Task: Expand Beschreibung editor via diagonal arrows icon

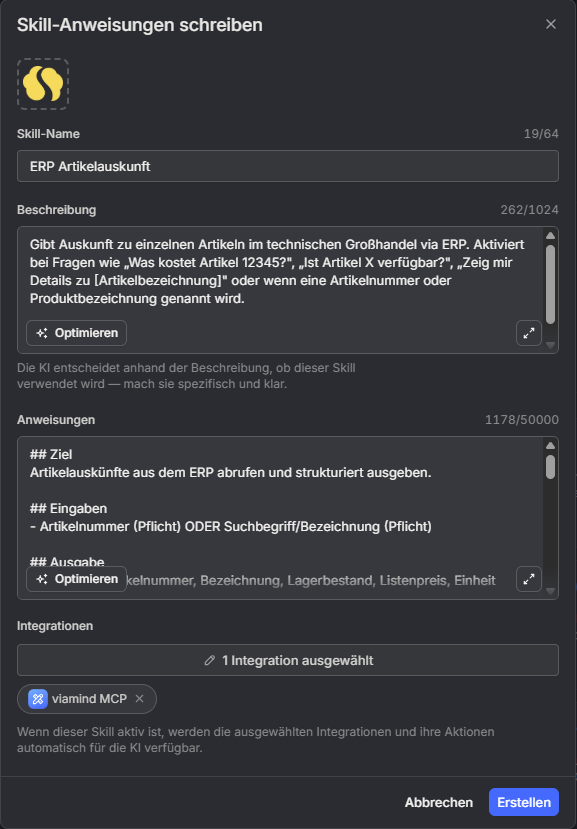Action: click(528, 332)
